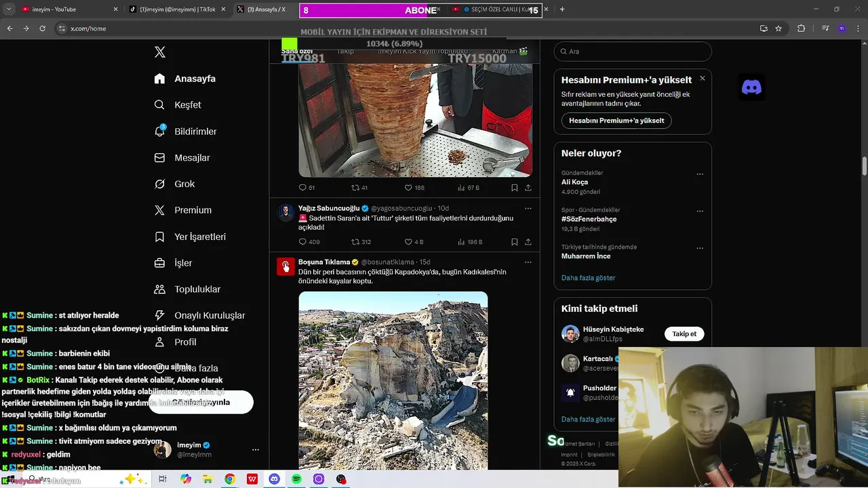Like Yağız Sabuncuoğlu's post with the heart icon
The height and width of the screenshot is (488, 868).
(408, 242)
